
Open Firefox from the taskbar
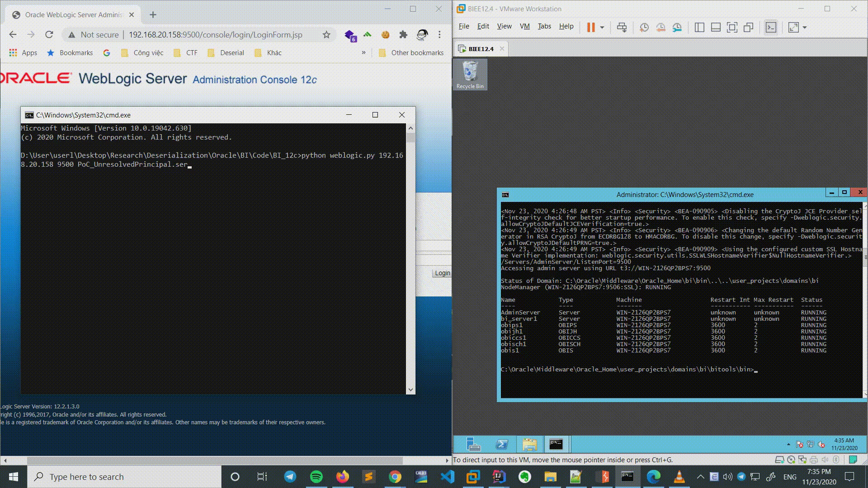343,477
